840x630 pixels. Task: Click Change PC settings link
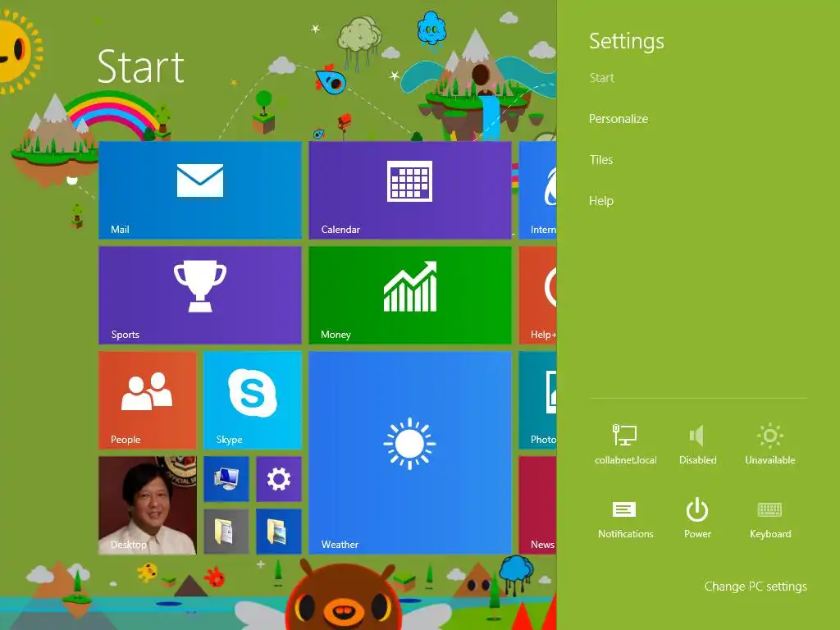pos(756,587)
